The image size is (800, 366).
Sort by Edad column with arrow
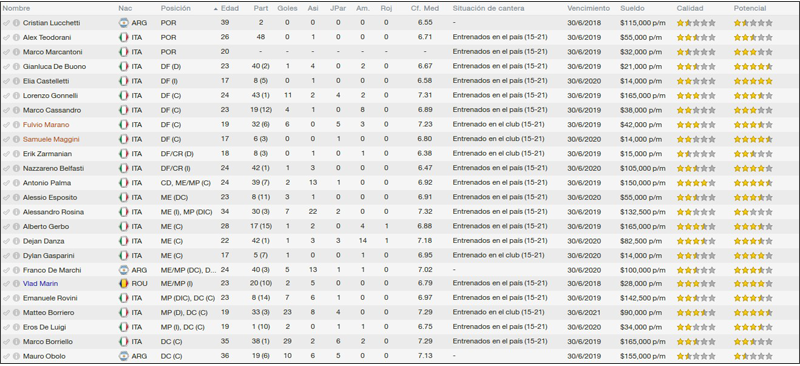point(226,9)
